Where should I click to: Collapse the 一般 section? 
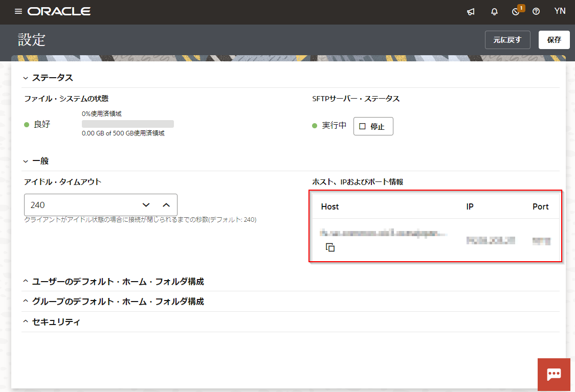tap(26, 161)
